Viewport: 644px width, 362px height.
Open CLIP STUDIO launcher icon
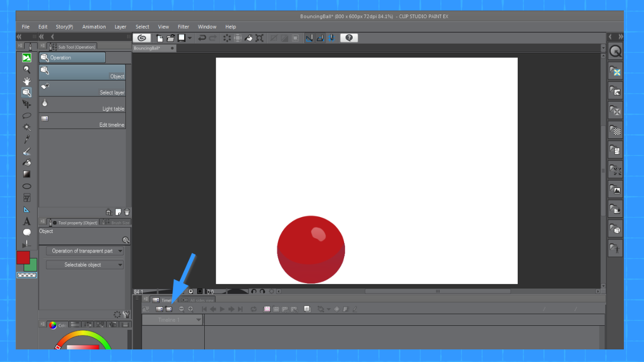pyautogui.click(x=142, y=38)
